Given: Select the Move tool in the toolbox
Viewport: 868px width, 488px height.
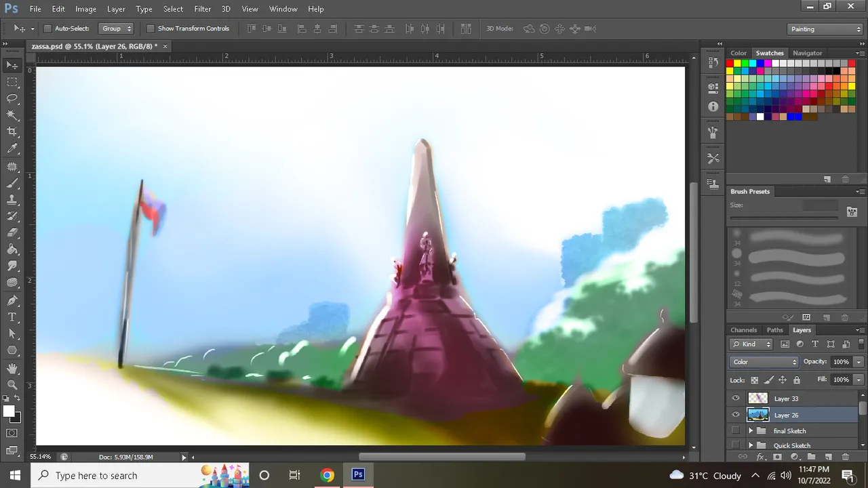Looking at the screenshot, I should click(12, 65).
